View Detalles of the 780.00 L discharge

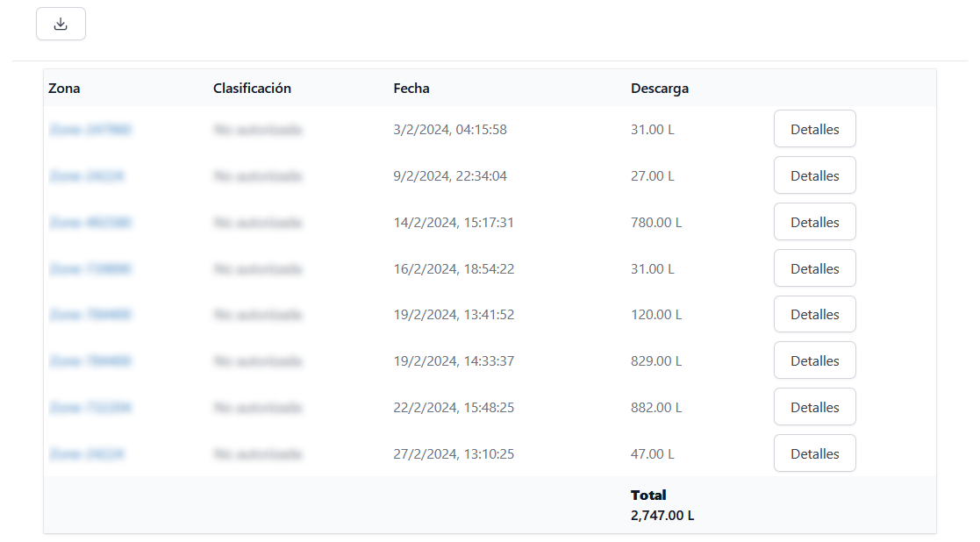814,222
